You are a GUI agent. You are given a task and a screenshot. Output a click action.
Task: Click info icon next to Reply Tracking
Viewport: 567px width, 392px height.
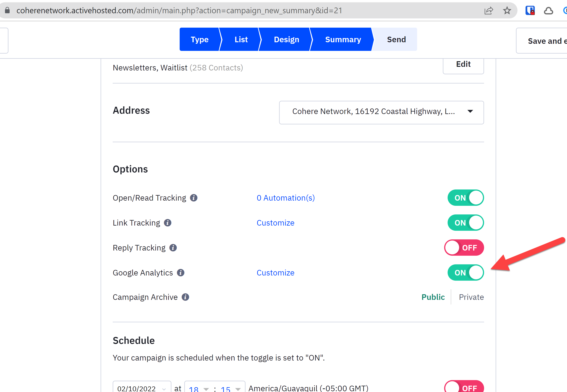pyautogui.click(x=173, y=248)
